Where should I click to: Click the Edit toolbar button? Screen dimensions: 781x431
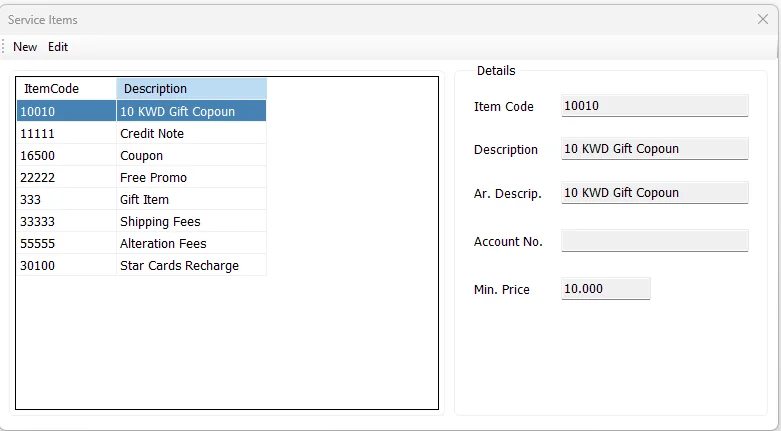tap(58, 47)
